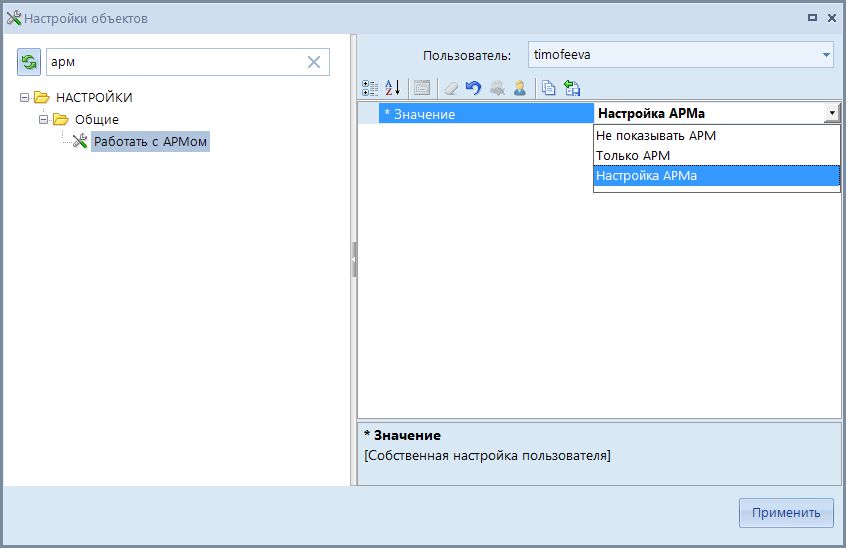846x548 pixels.
Task: Click the user avatar toolbar icon
Action: point(520,88)
